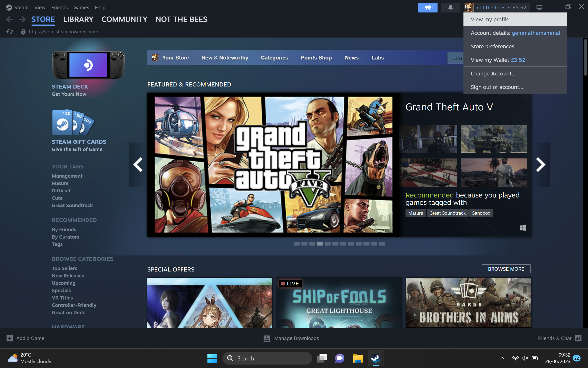Click the Steam gift cards image
The width and height of the screenshot is (588, 368).
point(73,122)
